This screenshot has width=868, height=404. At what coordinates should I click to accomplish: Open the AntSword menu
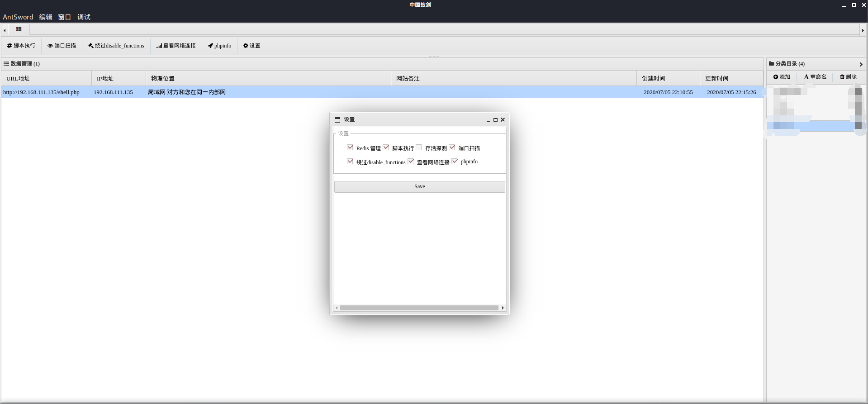[18, 17]
